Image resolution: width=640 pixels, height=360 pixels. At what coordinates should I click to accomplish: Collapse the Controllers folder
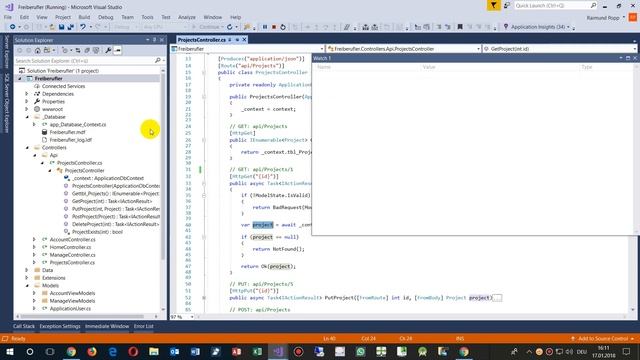coord(27,147)
